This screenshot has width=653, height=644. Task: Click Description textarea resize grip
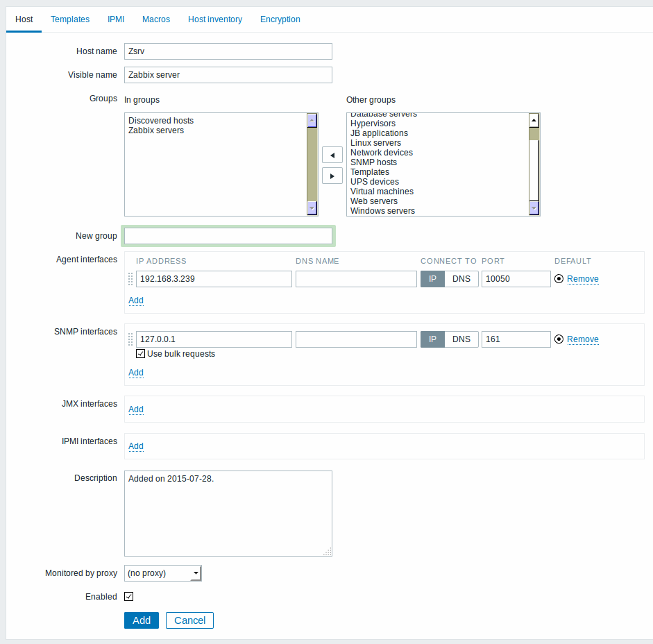pos(328,552)
